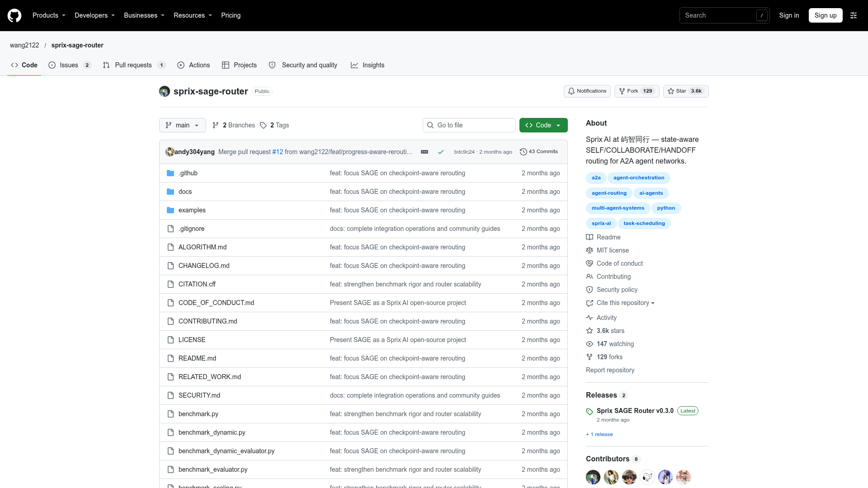Expand the Businesses menu
The width and height of the screenshot is (868, 488).
point(144,15)
